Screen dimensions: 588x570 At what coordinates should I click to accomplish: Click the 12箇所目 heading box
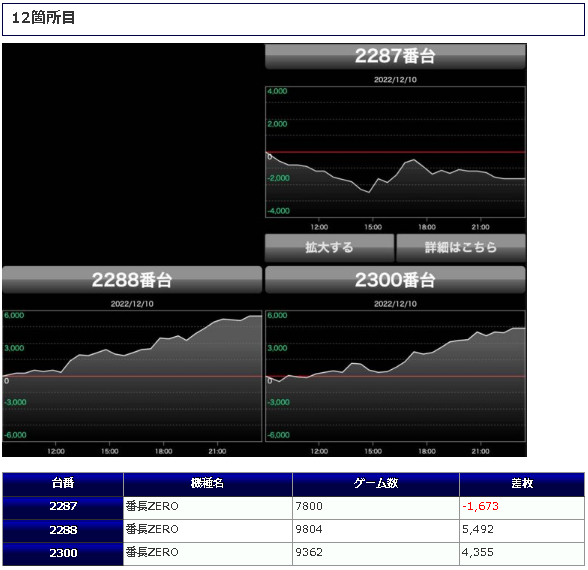294,20
